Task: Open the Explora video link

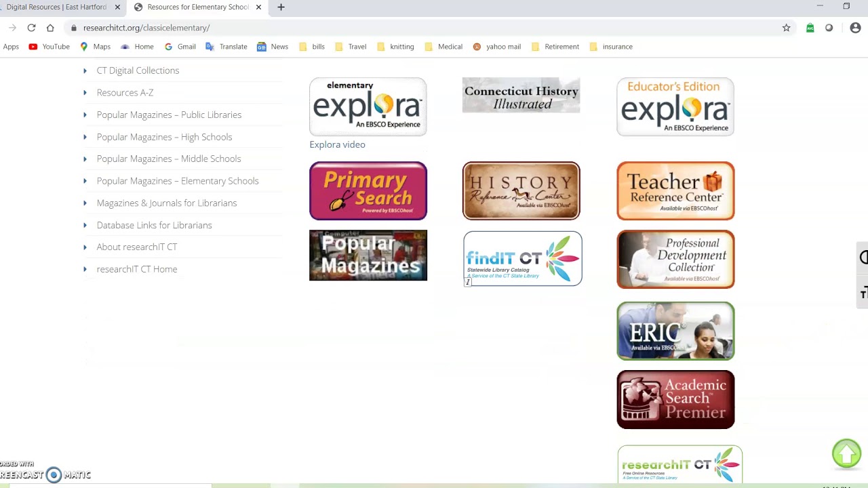Action: click(337, 144)
